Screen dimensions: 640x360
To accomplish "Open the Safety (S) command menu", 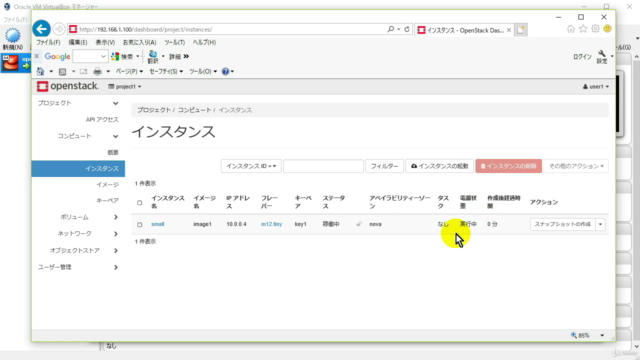I will (x=166, y=71).
